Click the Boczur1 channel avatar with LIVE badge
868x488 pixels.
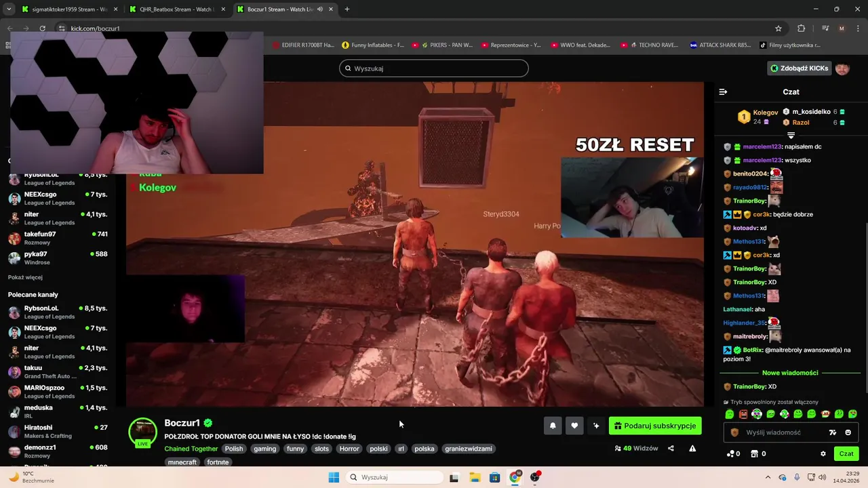click(x=142, y=432)
